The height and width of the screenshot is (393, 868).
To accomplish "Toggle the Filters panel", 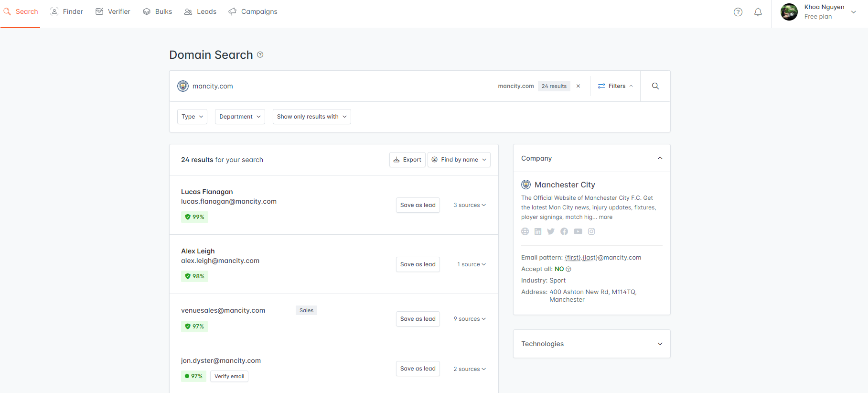I will (x=615, y=86).
